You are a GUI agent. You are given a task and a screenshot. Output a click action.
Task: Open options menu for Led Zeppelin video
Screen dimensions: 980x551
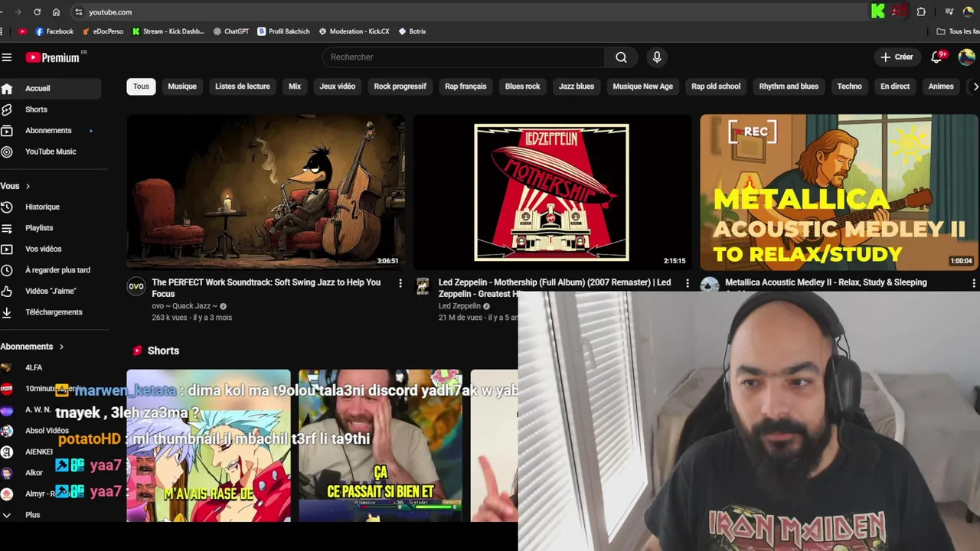[687, 284]
